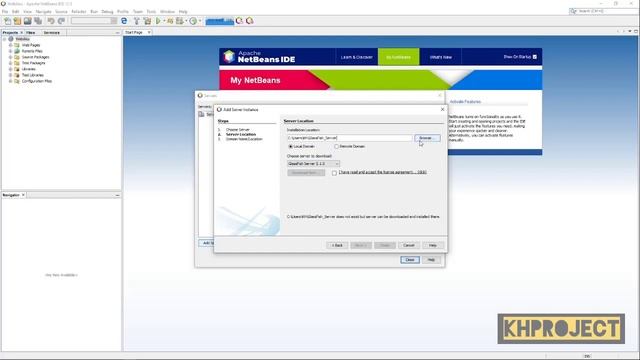The height and width of the screenshot is (360, 640).
Task: Open the toolbar project configuration dropdown
Action: [x=93, y=21]
